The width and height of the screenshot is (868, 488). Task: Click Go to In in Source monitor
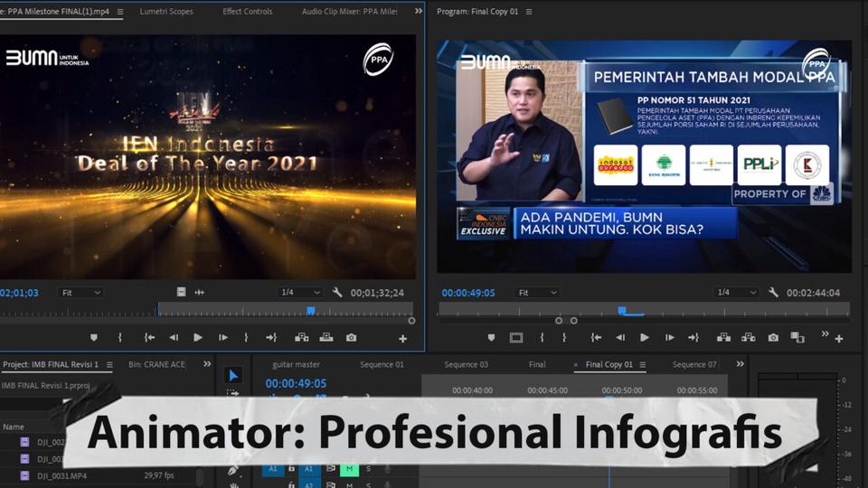(149, 337)
